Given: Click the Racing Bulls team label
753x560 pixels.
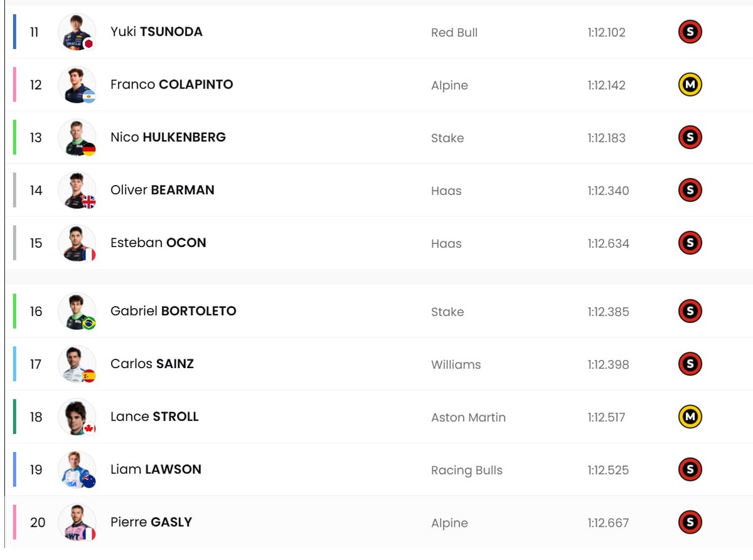Looking at the screenshot, I should click(466, 470).
